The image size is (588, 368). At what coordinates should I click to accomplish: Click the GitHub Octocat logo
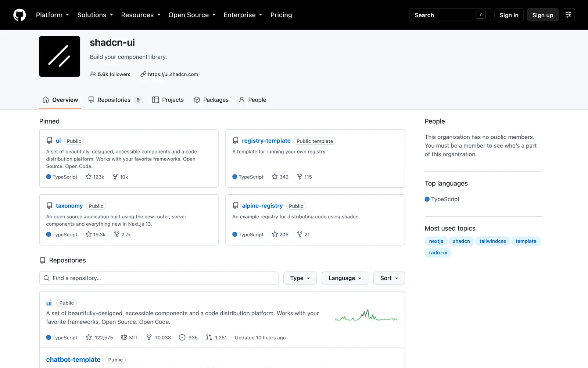(x=19, y=15)
